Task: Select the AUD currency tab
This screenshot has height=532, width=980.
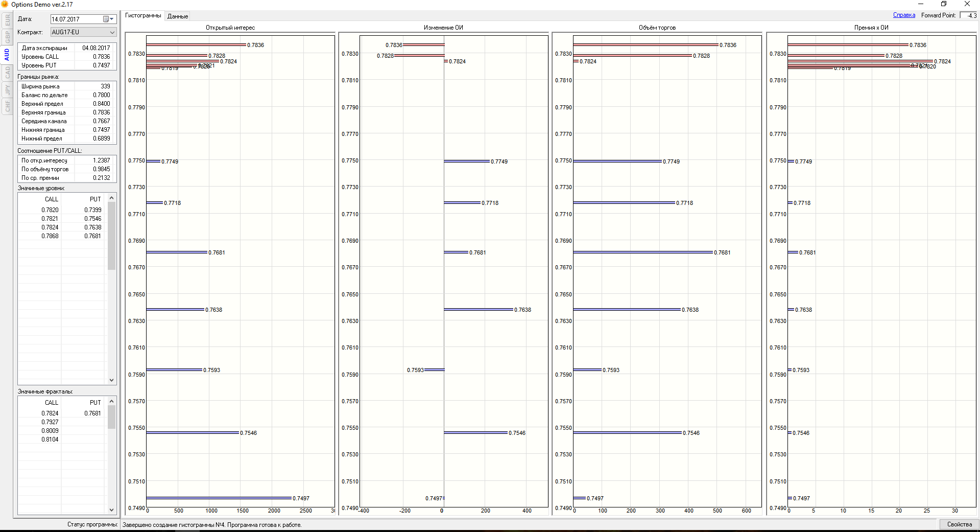Action: click(x=7, y=55)
